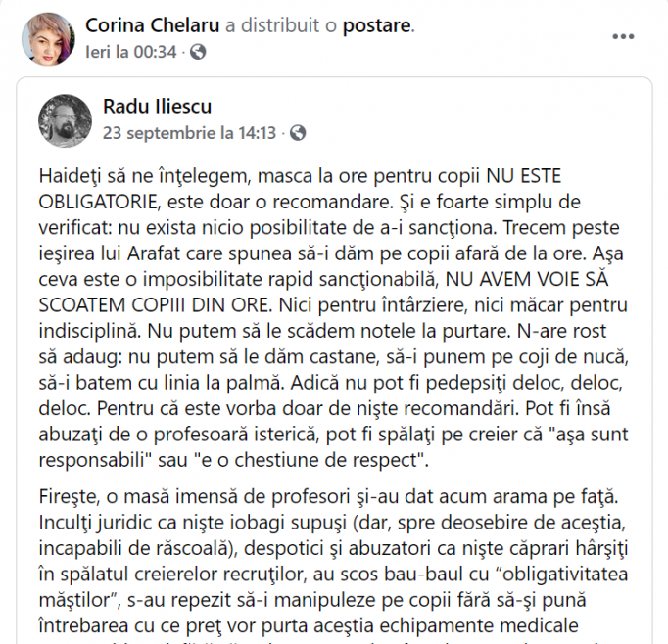Click the text 'SCOATEM COPIII DIN ORE'
668x644 pixels.
(x=154, y=305)
